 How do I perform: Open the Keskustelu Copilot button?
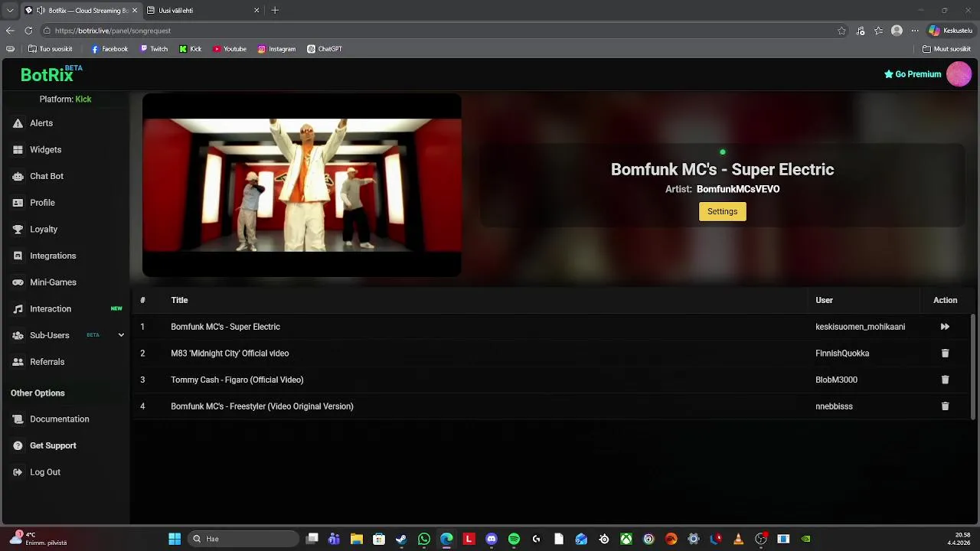950,31
